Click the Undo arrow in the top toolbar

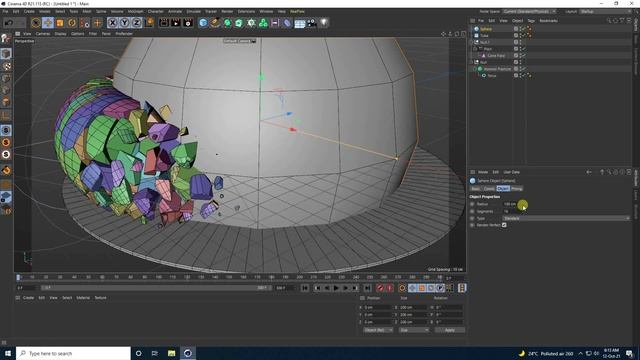click(x=9, y=23)
